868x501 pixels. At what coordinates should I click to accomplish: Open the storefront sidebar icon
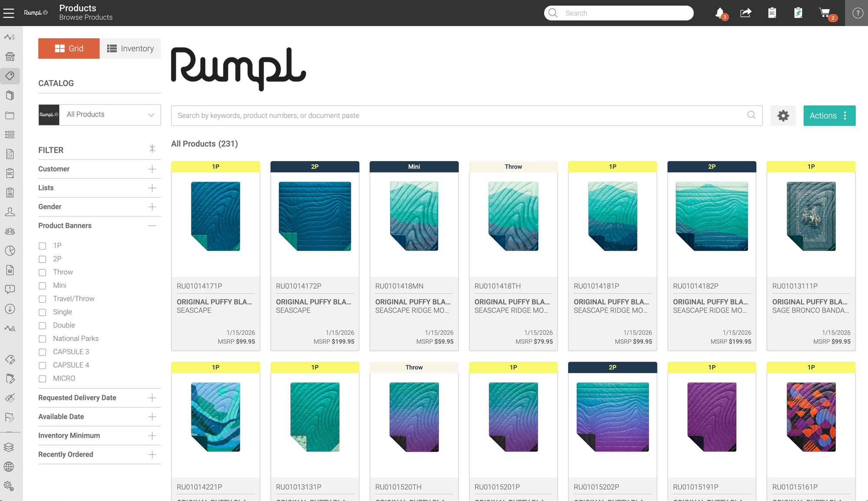coord(10,56)
